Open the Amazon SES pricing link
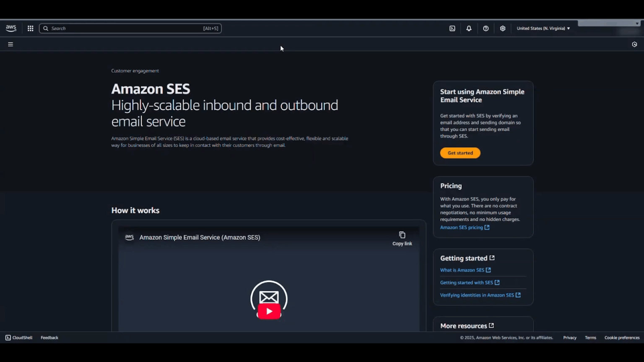The image size is (644, 362). tap(461, 227)
